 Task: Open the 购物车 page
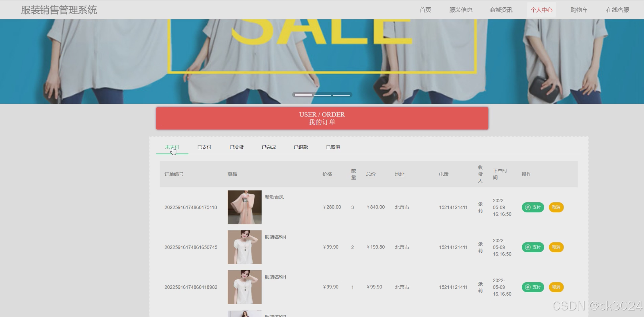pos(579,10)
